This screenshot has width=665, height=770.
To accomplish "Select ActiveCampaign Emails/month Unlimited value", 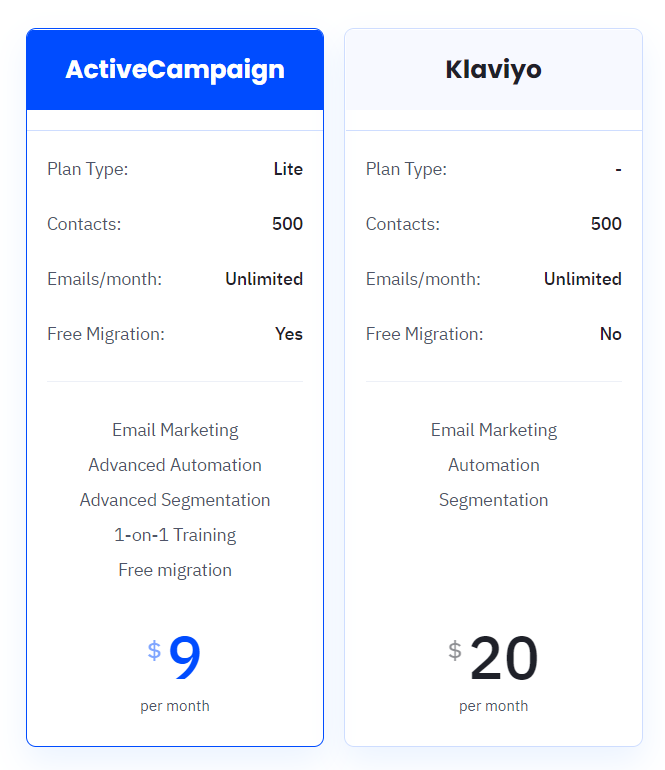I will coord(264,279).
